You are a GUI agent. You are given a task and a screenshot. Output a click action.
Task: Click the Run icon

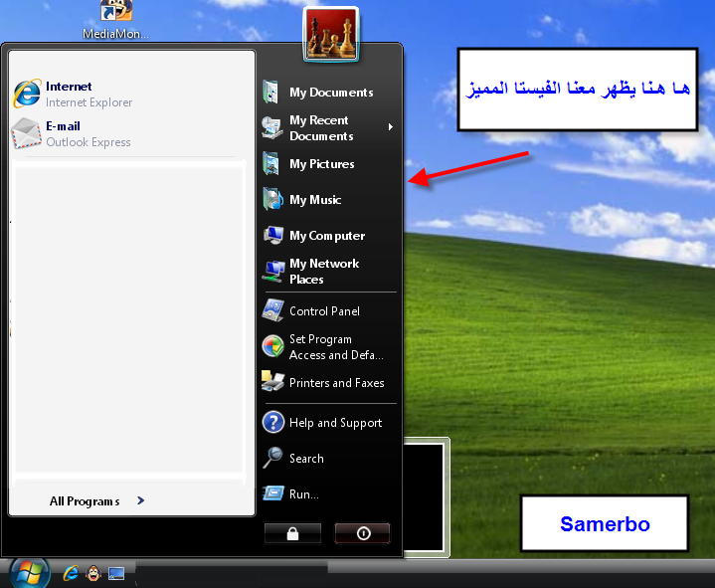click(273, 493)
